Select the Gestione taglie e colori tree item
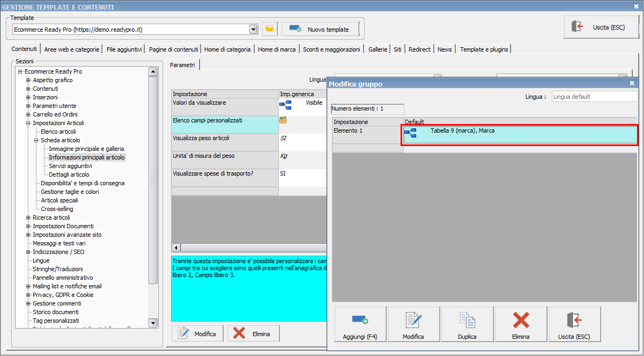Image resolution: width=644 pixels, height=356 pixels. (x=70, y=192)
